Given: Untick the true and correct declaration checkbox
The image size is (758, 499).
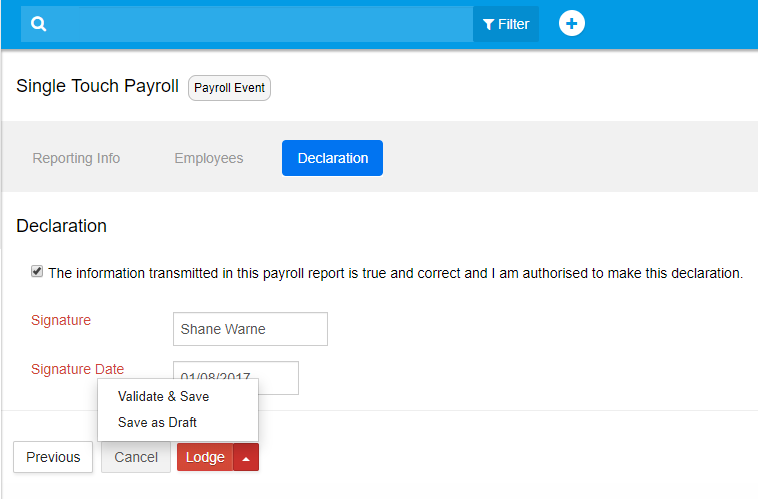Looking at the screenshot, I should pyautogui.click(x=37, y=271).
